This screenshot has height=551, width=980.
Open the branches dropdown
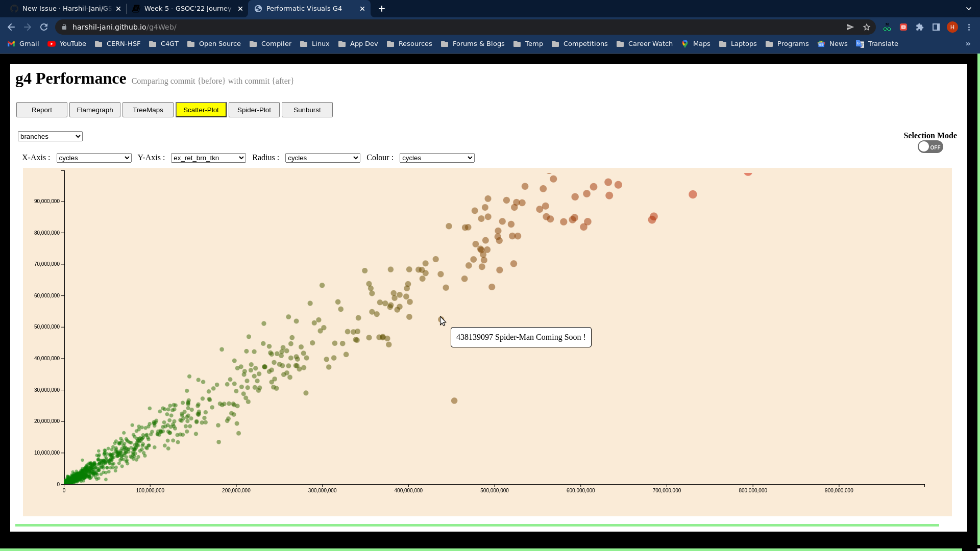(50, 136)
